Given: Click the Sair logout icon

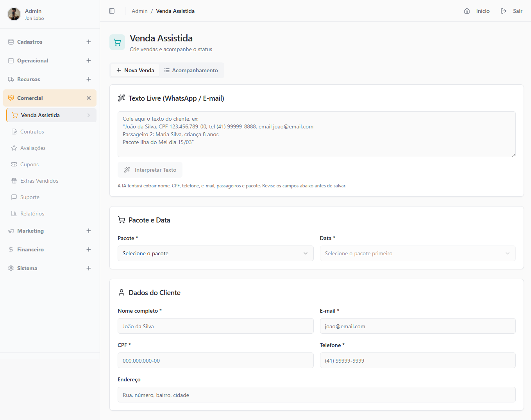Looking at the screenshot, I should coord(504,11).
